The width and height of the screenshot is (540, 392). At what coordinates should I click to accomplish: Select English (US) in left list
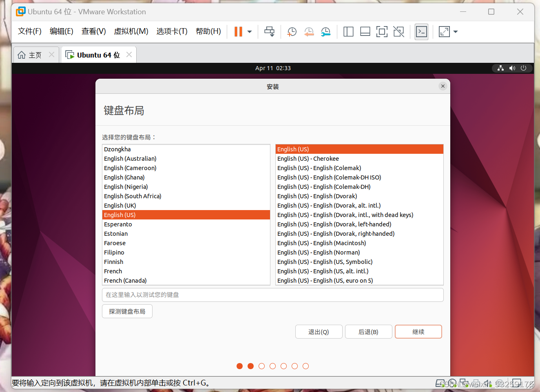(186, 215)
